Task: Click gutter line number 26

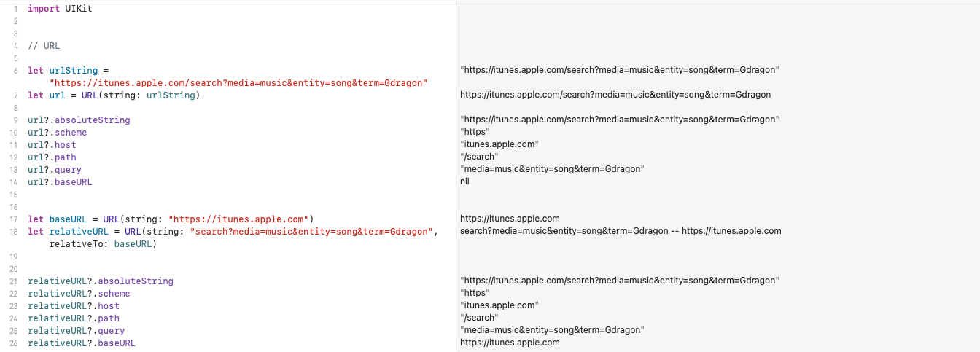Action: (x=14, y=343)
